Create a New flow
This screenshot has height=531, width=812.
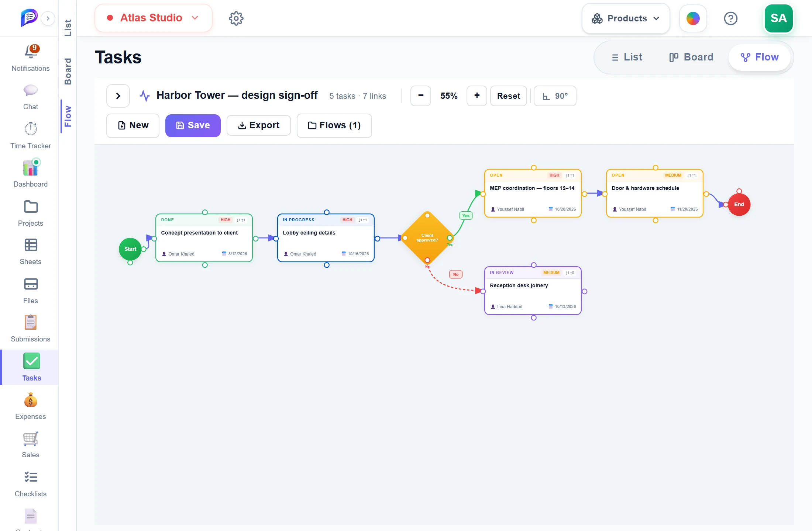coord(133,125)
